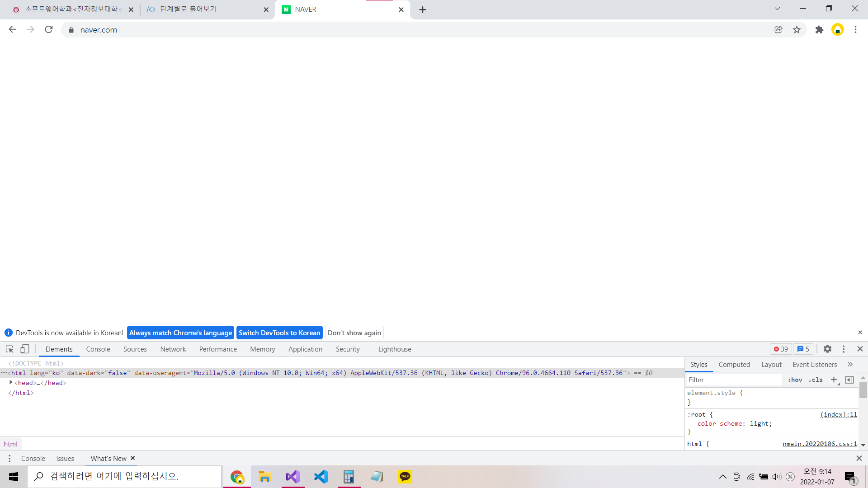This screenshot has width=868, height=488.
Task: Bookmark this page with star icon
Action: pyautogui.click(x=797, y=30)
